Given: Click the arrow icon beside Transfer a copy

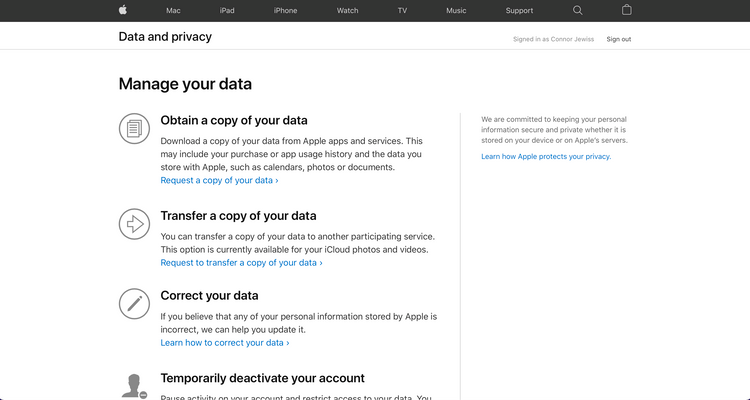Looking at the screenshot, I should (x=134, y=224).
